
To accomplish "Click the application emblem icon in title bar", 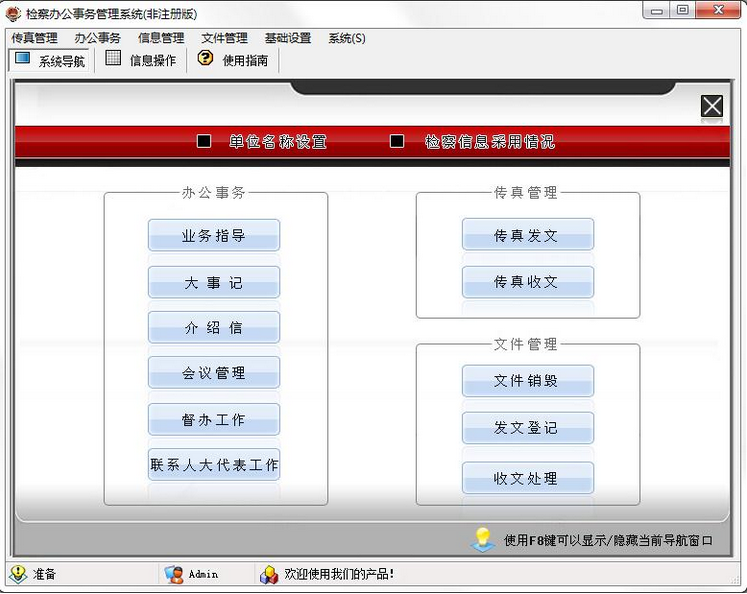I will 13,14.
